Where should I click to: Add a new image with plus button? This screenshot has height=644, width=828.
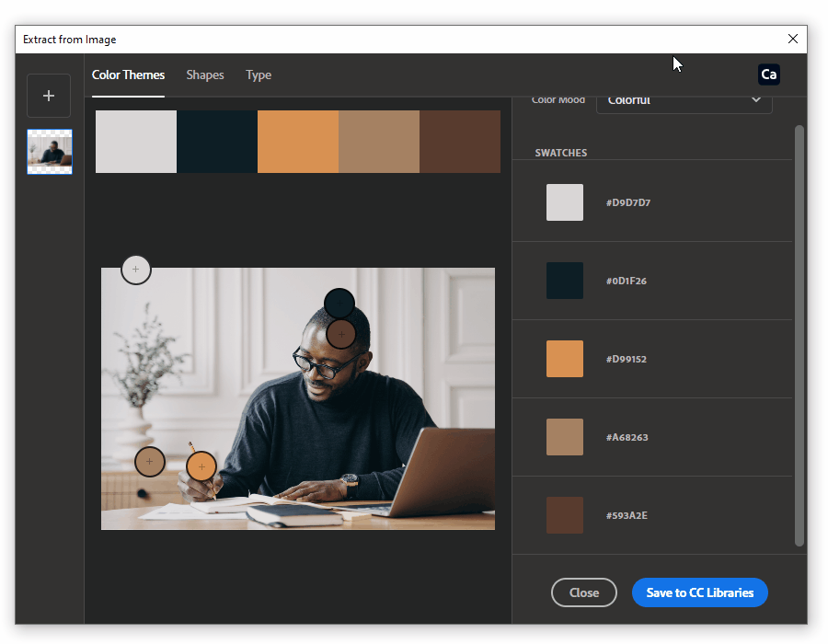[x=49, y=96]
